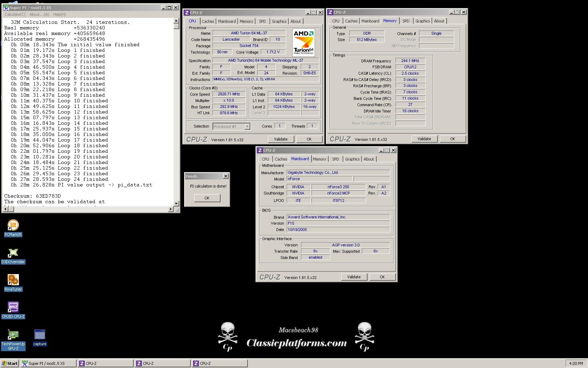Open the PCMark05 desktop shortcut
Screen dimensions: 588x368
click(13, 228)
